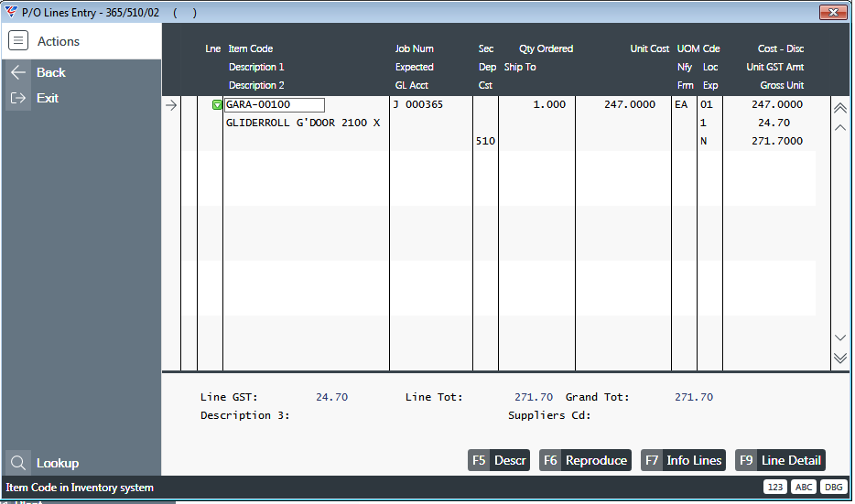Click the Line GST total 24.70

tap(331, 397)
